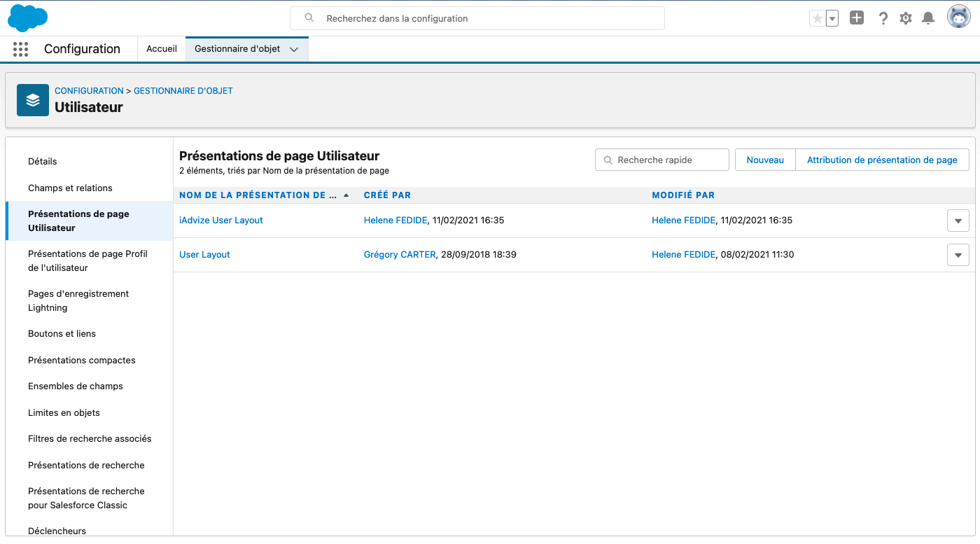Open the user avatar profile menu
980x544 pixels.
(958, 17)
